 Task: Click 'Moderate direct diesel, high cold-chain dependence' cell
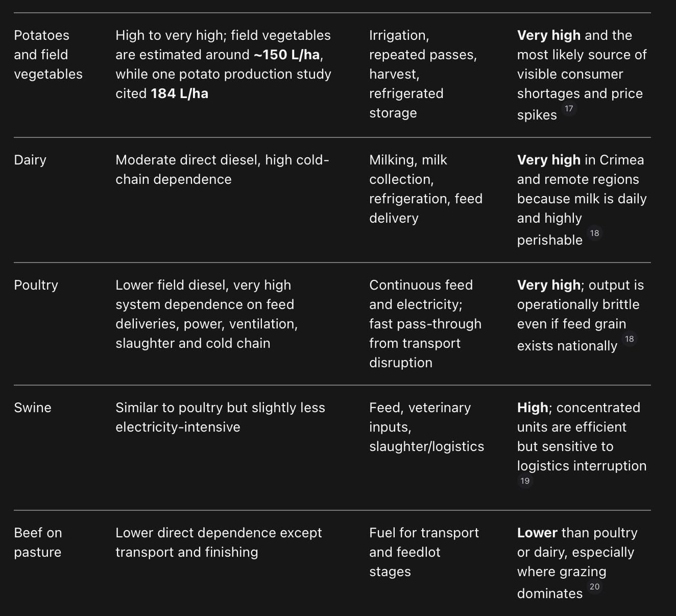(222, 170)
